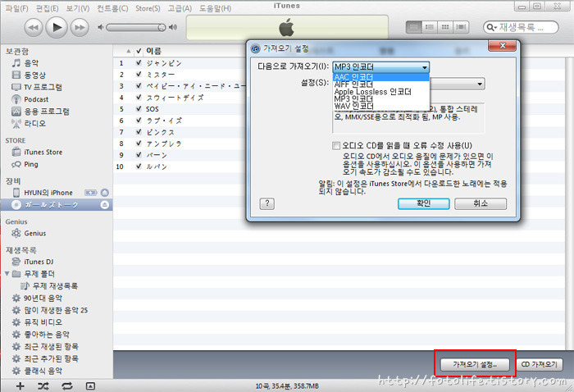Open the 편집(E) menu

point(47,8)
